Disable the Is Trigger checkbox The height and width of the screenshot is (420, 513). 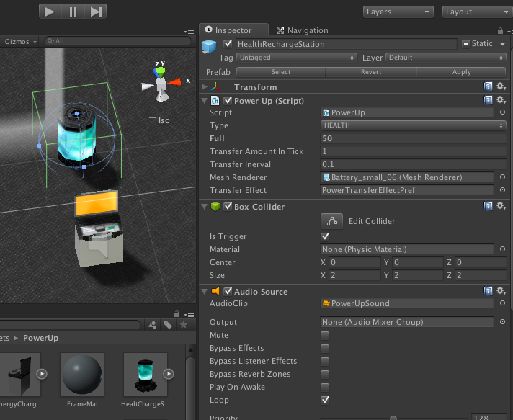[325, 237]
